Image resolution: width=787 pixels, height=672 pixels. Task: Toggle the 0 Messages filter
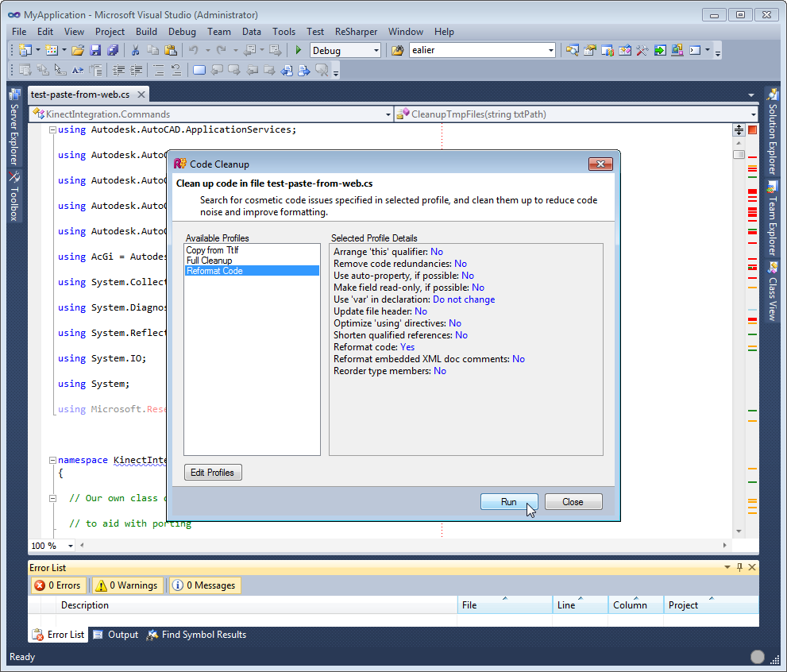tap(203, 585)
